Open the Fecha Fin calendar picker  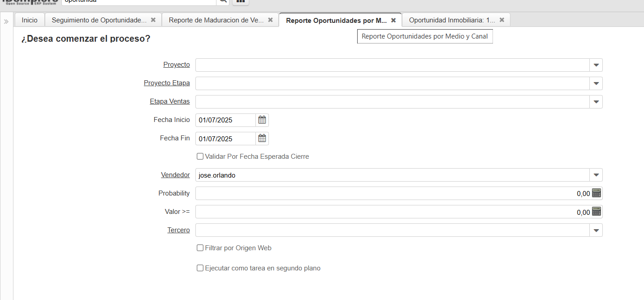(x=262, y=139)
